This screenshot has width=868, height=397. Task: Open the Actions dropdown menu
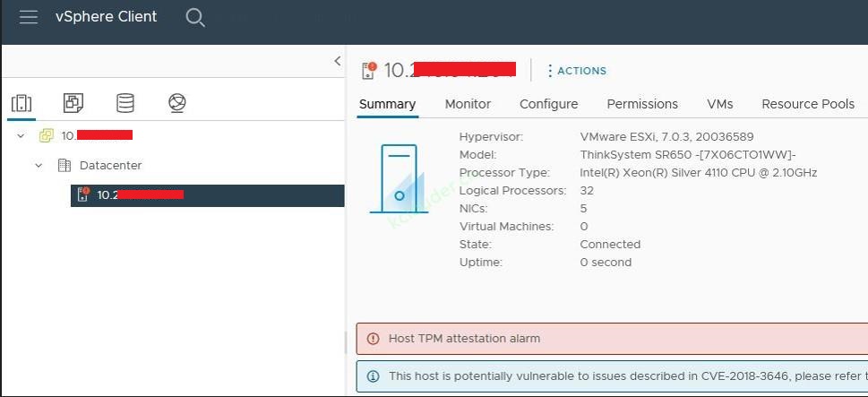[576, 71]
